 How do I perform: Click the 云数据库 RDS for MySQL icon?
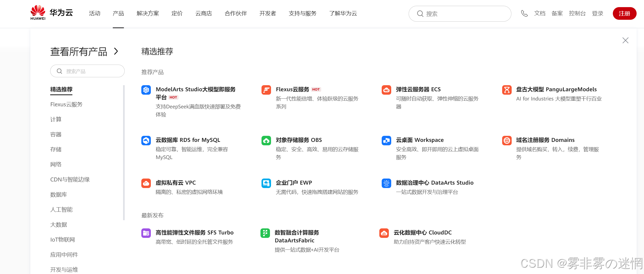tap(146, 141)
